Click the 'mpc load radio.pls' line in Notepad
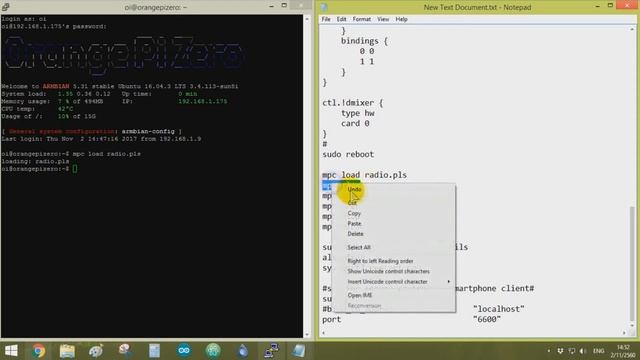This screenshot has height=360, width=640. tap(364, 175)
